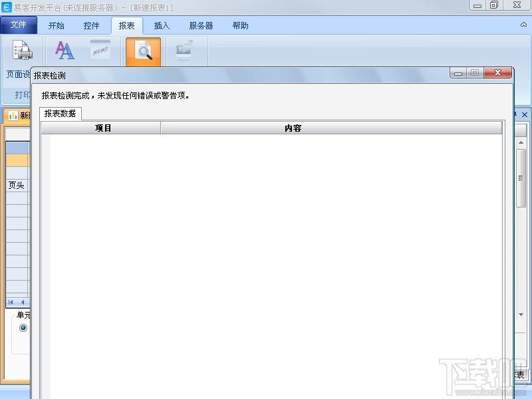The height and width of the screenshot is (399, 532).
Task: Click the app logo icon in title bar
Action: pyautogui.click(x=6, y=7)
